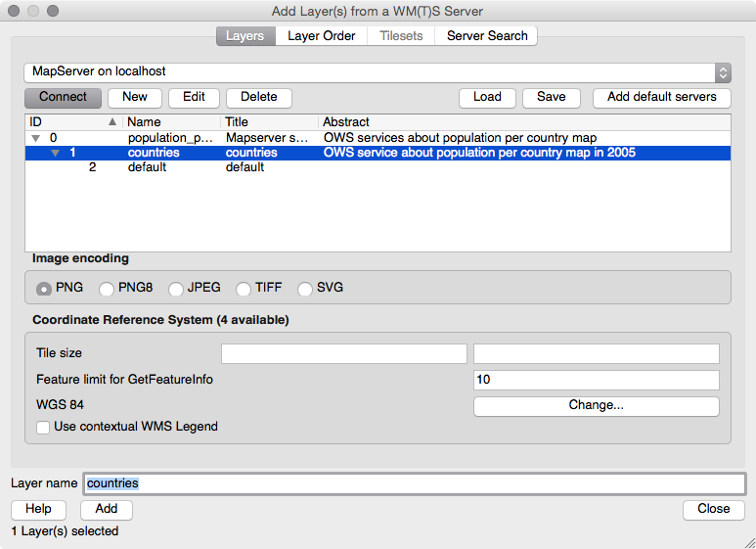
Task: Select the default style row
Action: coord(147,167)
